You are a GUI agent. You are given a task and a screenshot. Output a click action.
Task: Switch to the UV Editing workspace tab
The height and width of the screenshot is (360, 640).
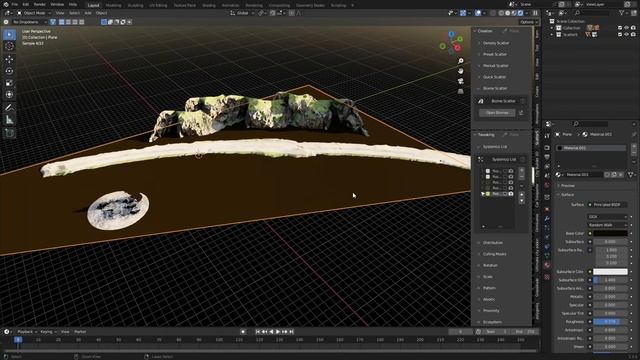pos(158,5)
